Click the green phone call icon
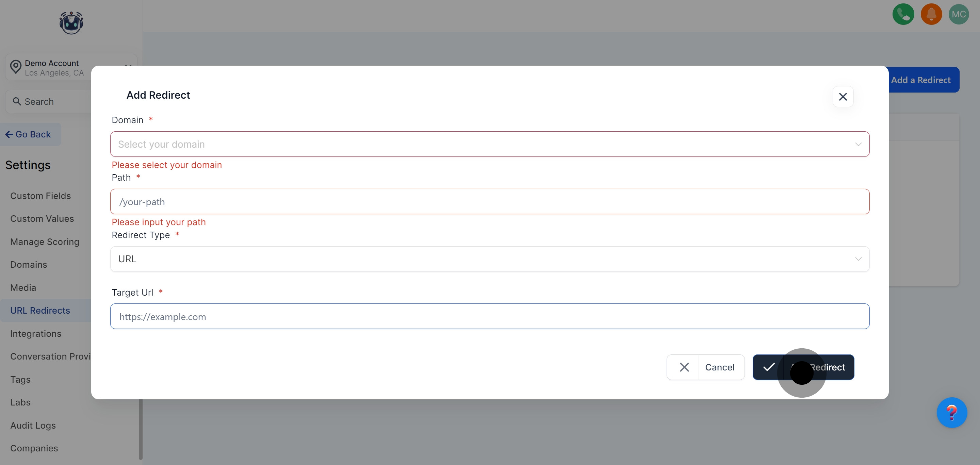Viewport: 980px width, 465px height. (x=903, y=14)
